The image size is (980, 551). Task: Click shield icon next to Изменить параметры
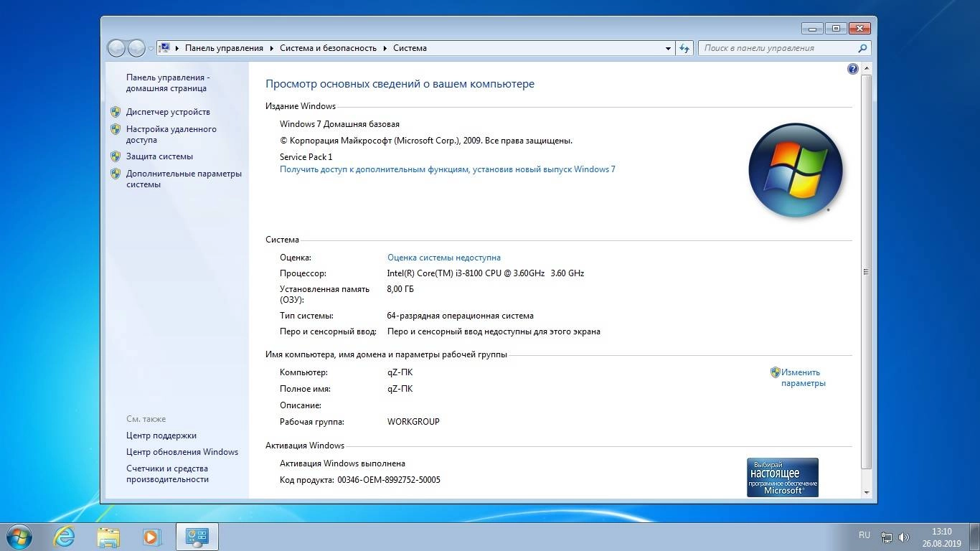775,372
